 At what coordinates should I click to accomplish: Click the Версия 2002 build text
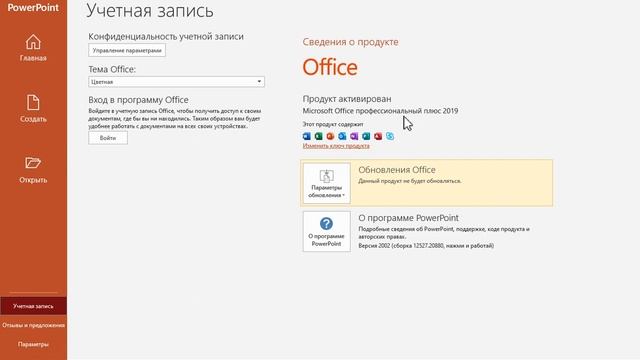coord(426,246)
